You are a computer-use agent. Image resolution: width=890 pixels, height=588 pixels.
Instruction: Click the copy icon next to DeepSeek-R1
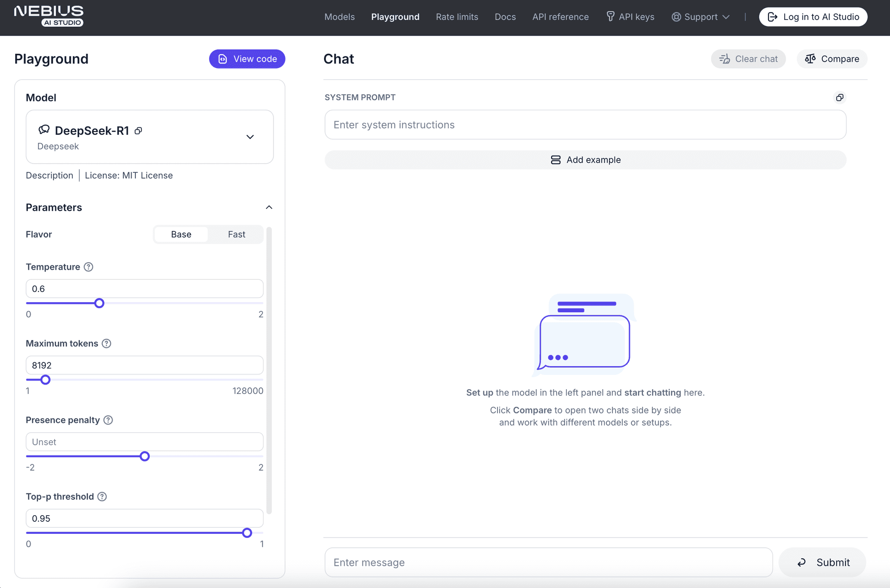click(138, 130)
